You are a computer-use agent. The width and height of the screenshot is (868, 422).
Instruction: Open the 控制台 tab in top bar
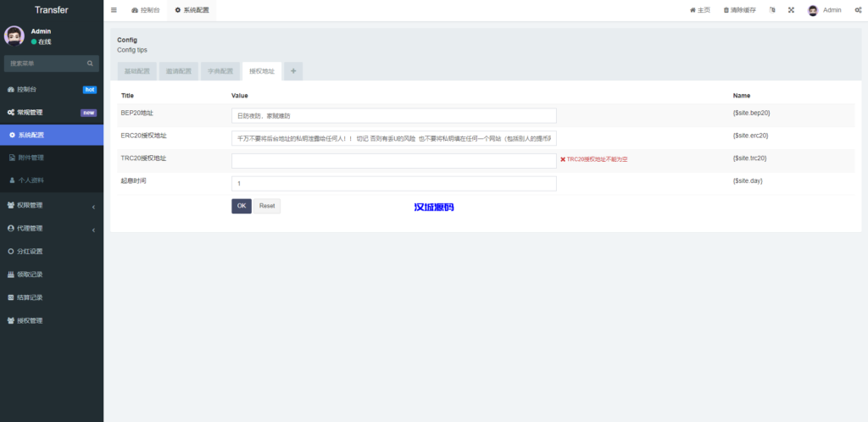(146, 10)
